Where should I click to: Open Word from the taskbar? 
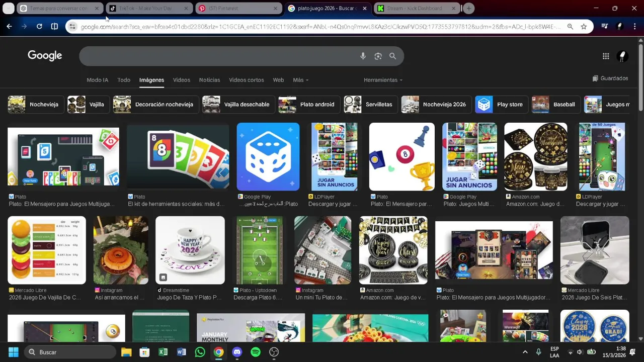coord(182,352)
